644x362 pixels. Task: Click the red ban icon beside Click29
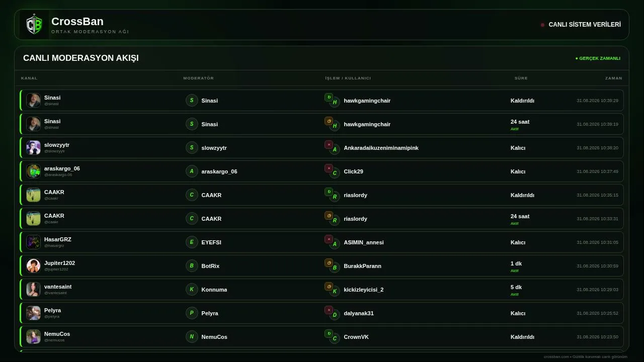coord(329,168)
